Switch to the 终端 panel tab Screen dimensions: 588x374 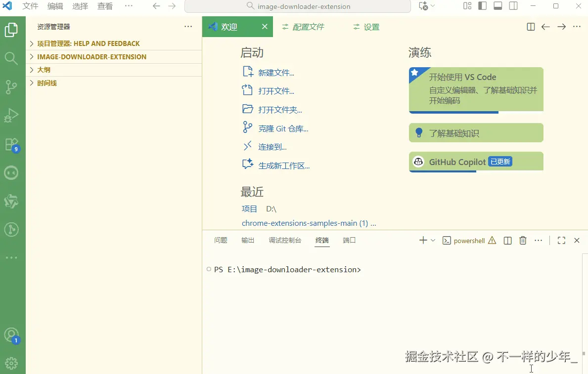point(322,240)
